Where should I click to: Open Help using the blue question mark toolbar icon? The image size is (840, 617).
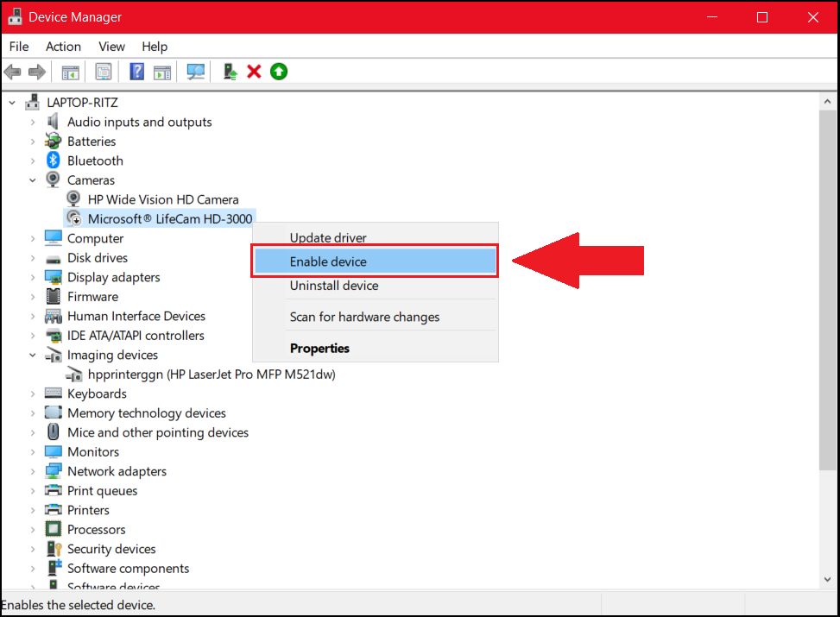pyautogui.click(x=136, y=71)
